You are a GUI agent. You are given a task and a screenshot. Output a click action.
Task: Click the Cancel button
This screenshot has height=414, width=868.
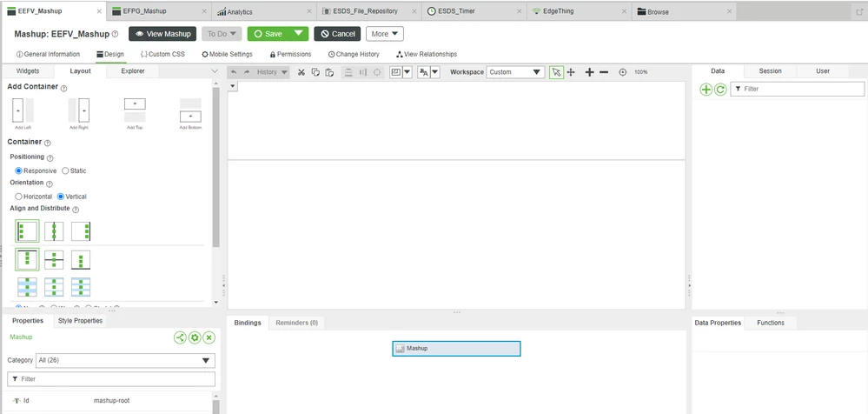pos(337,34)
